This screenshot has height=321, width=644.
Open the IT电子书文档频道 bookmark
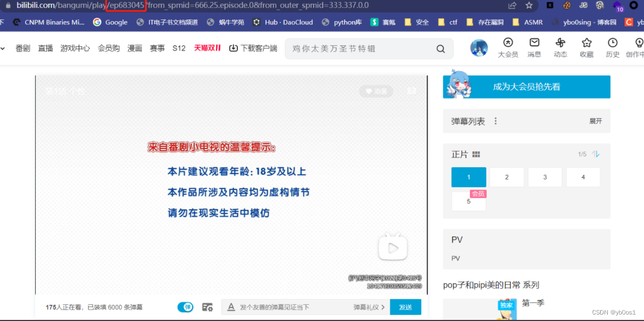tap(167, 22)
